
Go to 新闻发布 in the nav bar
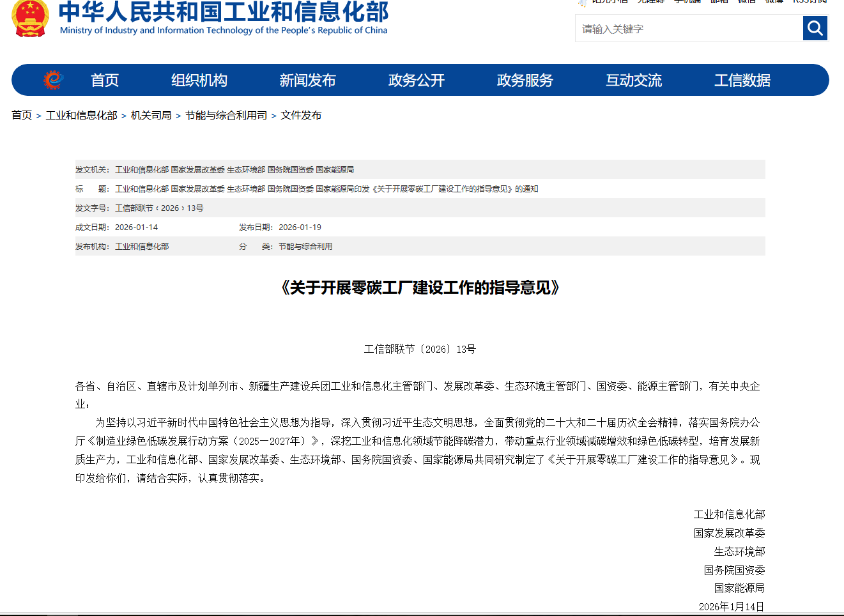[x=307, y=81]
